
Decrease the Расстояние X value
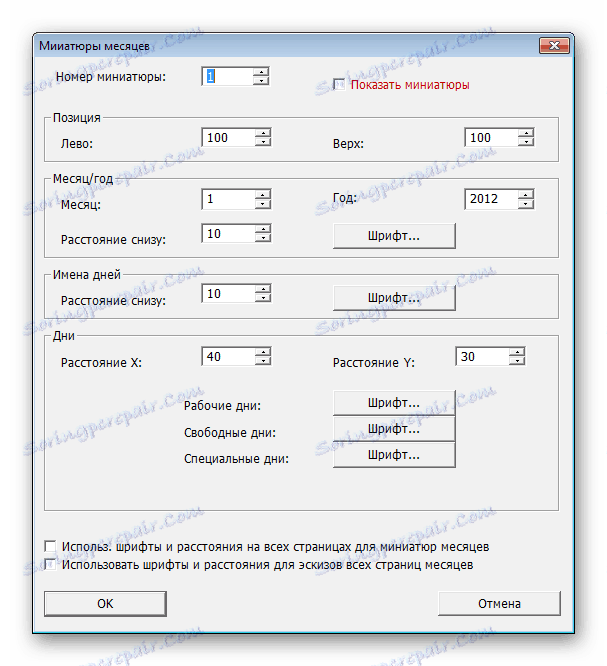(263, 361)
